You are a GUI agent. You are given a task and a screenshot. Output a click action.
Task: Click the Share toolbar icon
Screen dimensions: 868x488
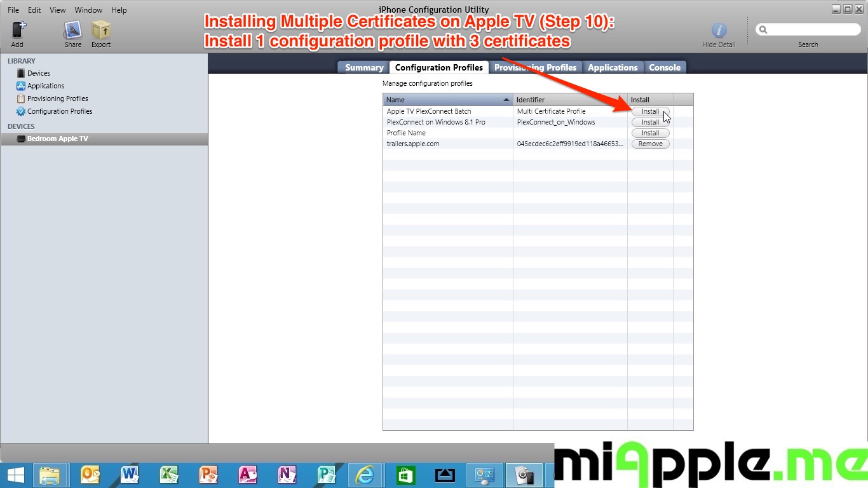(x=73, y=30)
